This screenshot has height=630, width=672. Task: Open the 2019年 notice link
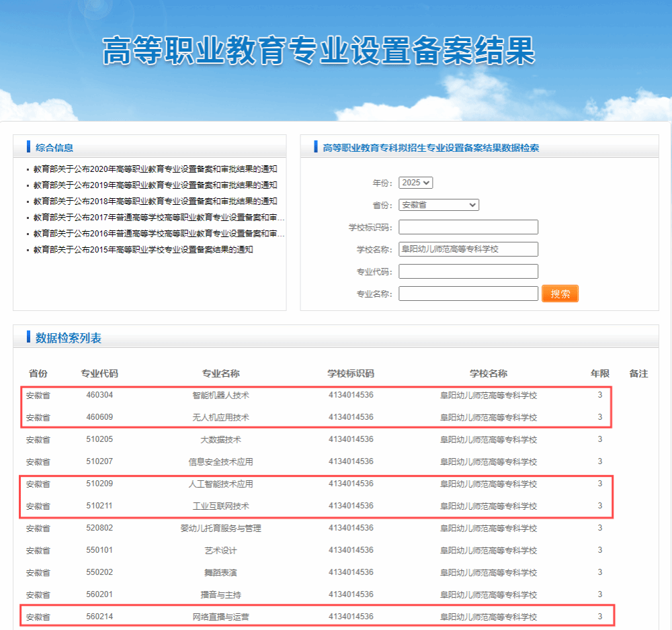point(155,185)
